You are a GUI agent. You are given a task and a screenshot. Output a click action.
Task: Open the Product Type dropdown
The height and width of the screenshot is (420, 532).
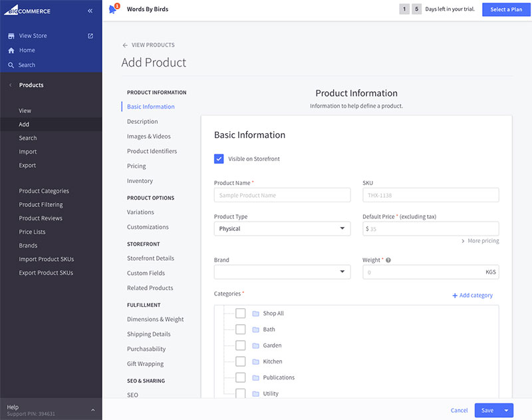282,229
